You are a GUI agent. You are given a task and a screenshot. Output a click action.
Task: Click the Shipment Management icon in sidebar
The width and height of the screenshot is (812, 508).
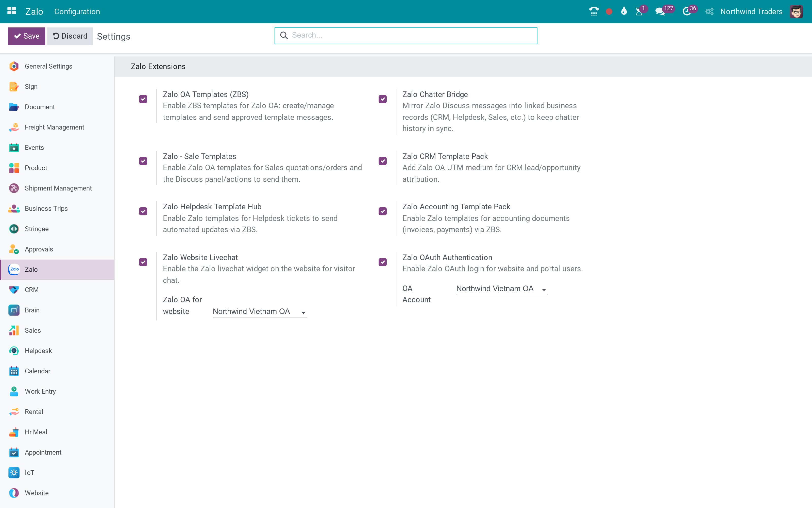14,188
